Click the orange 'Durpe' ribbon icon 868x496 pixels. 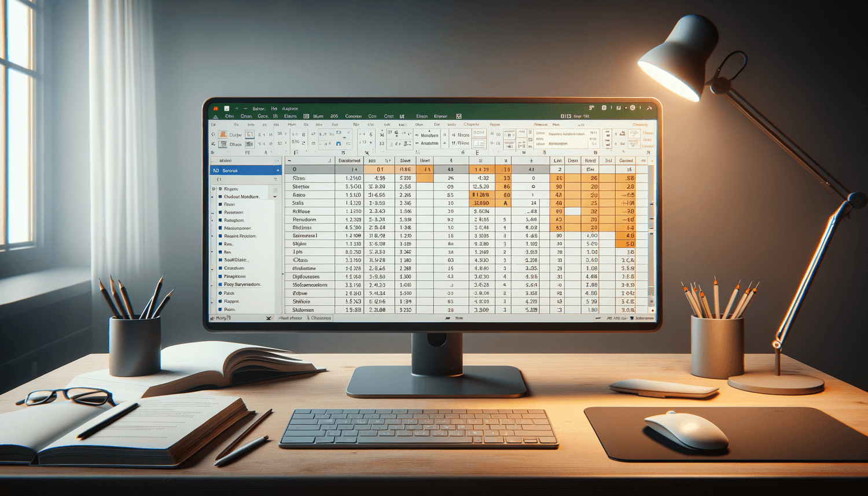pos(223,134)
